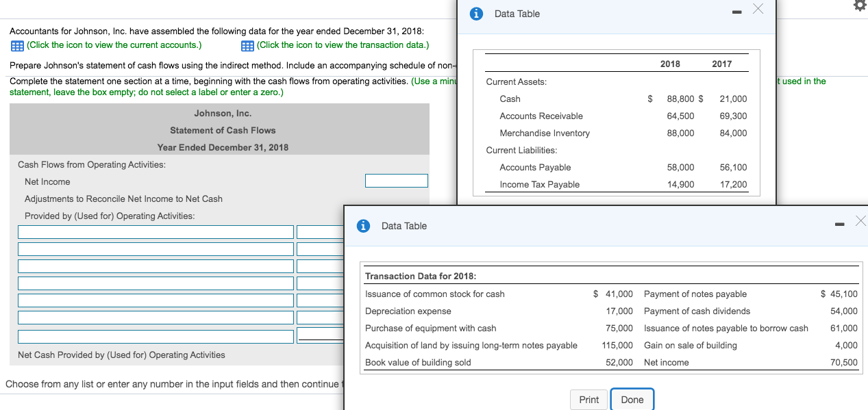The width and height of the screenshot is (868, 410).
Task: Click 'Book value of building sold'
Action: tap(418, 363)
